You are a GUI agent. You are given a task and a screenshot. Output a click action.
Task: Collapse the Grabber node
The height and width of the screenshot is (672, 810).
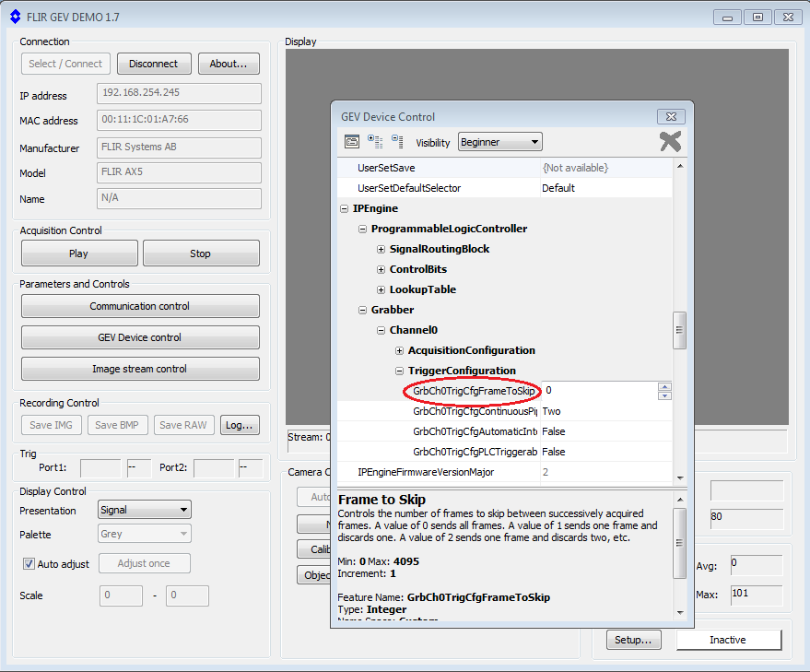click(x=363, y=310)
